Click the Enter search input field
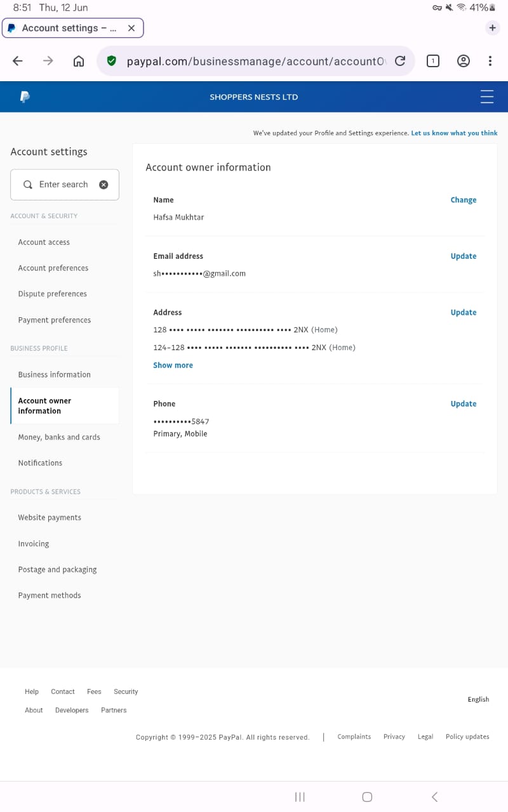 tap(63, 185)
